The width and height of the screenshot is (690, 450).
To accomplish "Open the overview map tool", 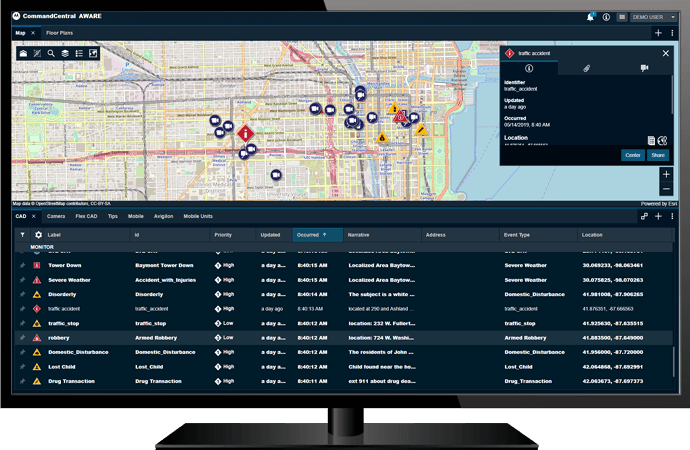I will 93,53.
